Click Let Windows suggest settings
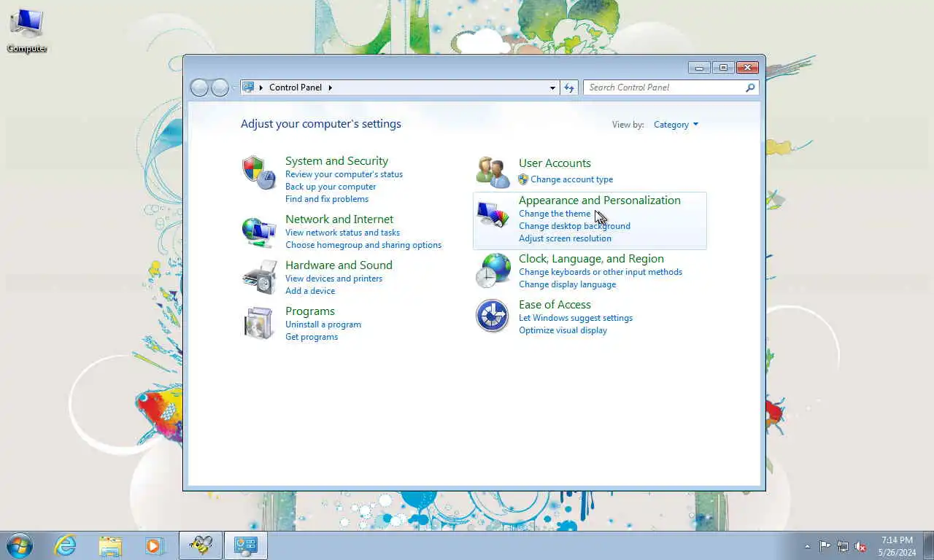 (x=576, y=318)
